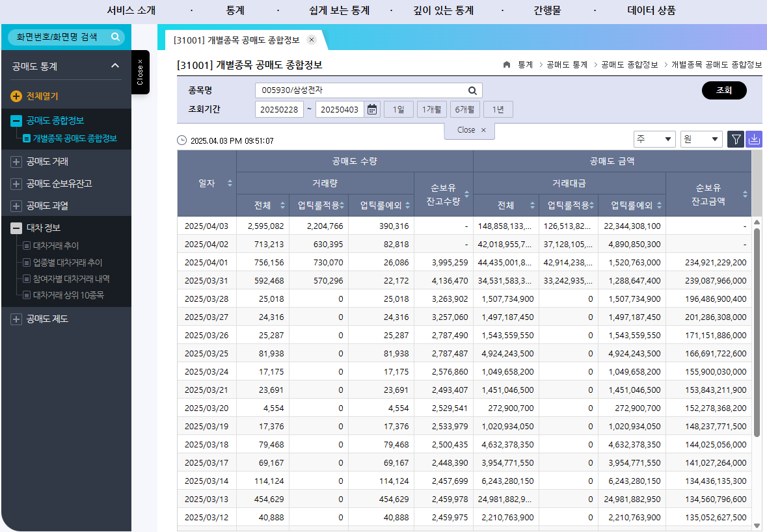This screenshot has height=532, width=767.
Task: Set period to 1개월
Action: click(x=431, y=109)
